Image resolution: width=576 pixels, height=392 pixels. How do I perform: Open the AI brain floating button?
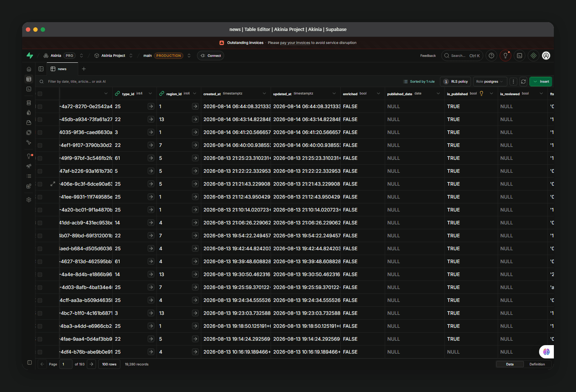click(x=546, y=352)
